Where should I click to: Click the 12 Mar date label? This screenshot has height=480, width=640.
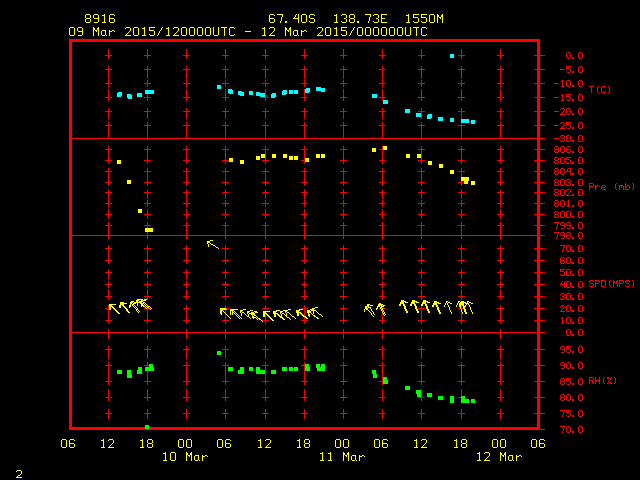[499, 457]
